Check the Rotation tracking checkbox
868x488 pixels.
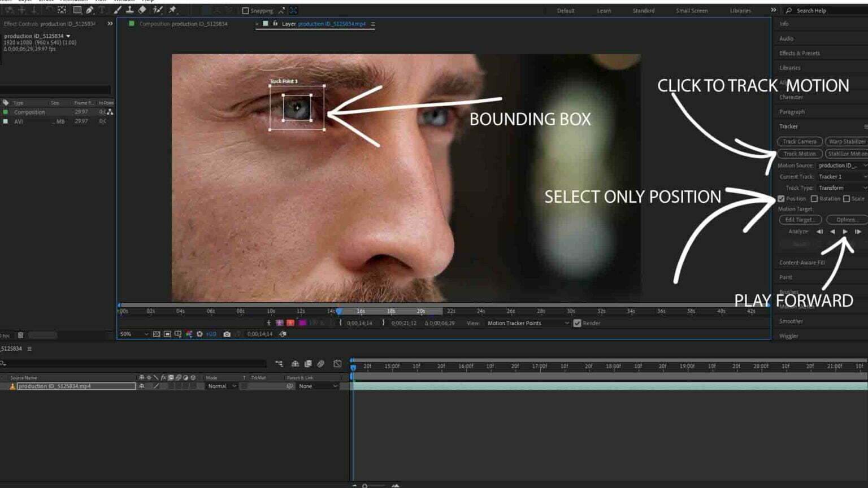pos(814,199)
